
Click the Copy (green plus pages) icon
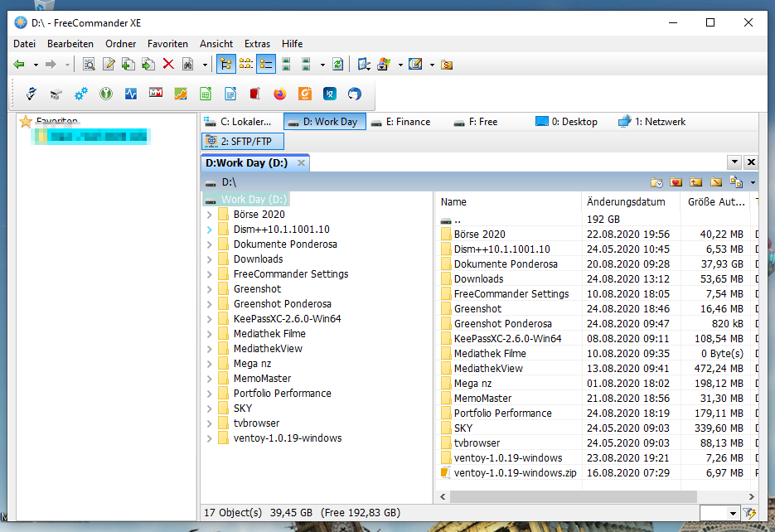tap(128, 64)
